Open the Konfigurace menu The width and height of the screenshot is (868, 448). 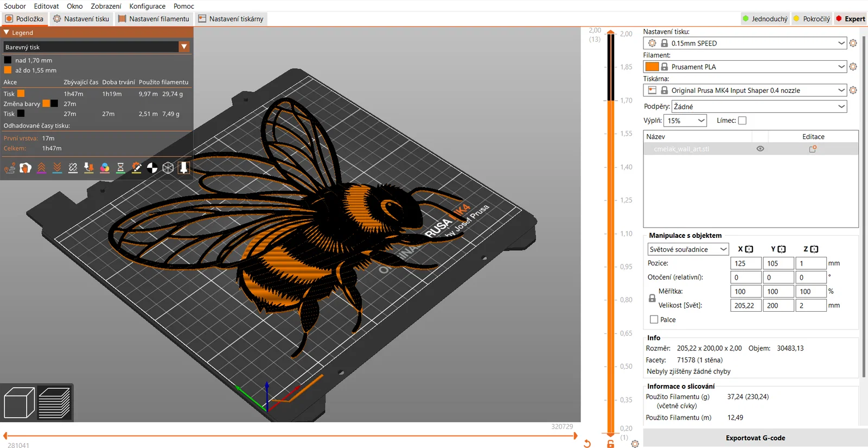pos(147,6)
